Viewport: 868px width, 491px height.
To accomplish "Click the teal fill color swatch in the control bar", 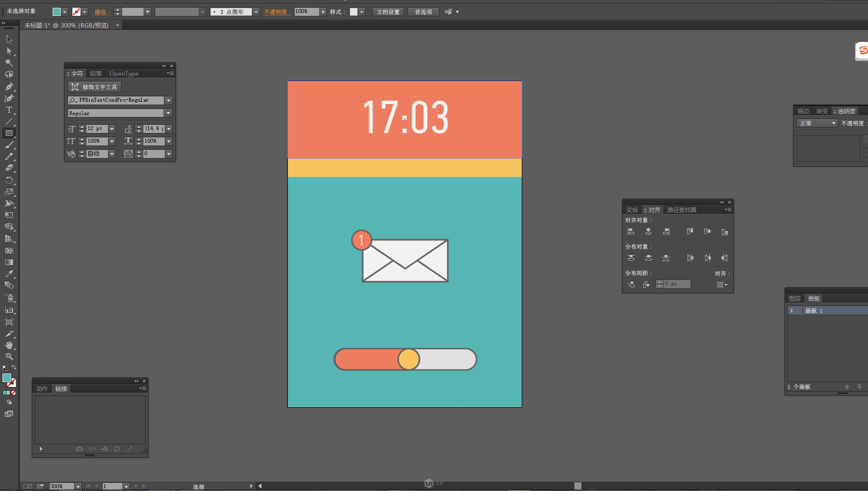I will pyautogui.click(x=56, y=12).
